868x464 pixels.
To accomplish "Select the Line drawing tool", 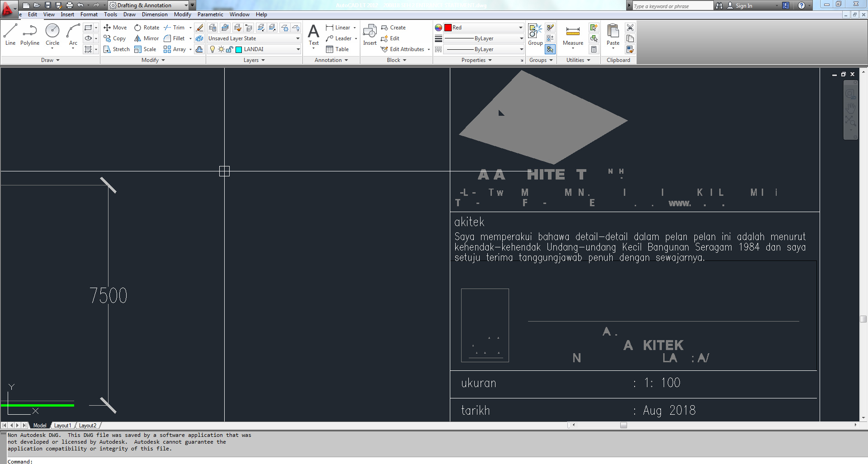I will (10, 35).
